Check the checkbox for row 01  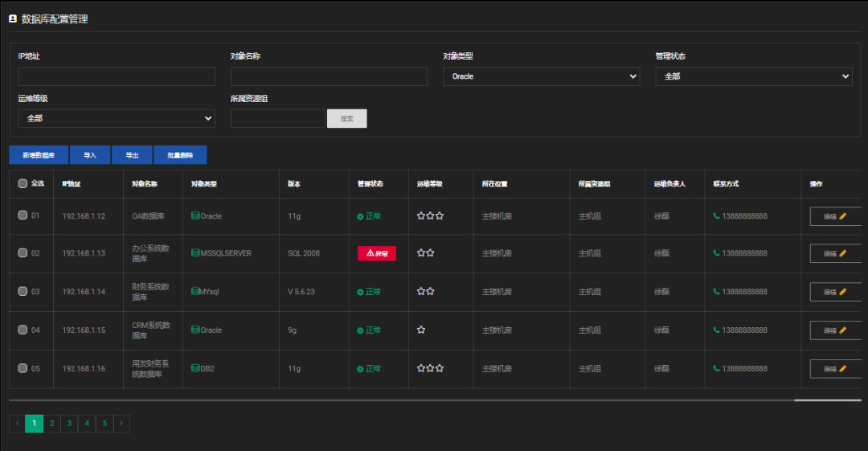[23, 215]
